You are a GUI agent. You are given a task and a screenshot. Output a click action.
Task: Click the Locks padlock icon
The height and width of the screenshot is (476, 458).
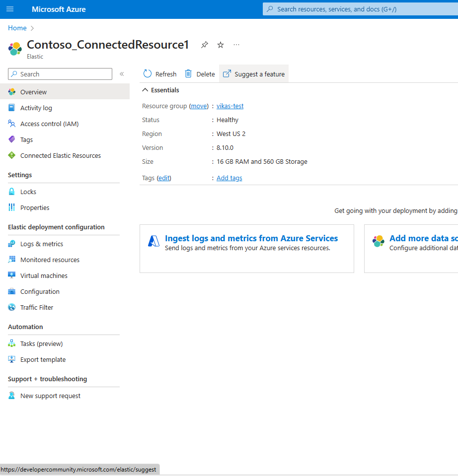(11, 192)
